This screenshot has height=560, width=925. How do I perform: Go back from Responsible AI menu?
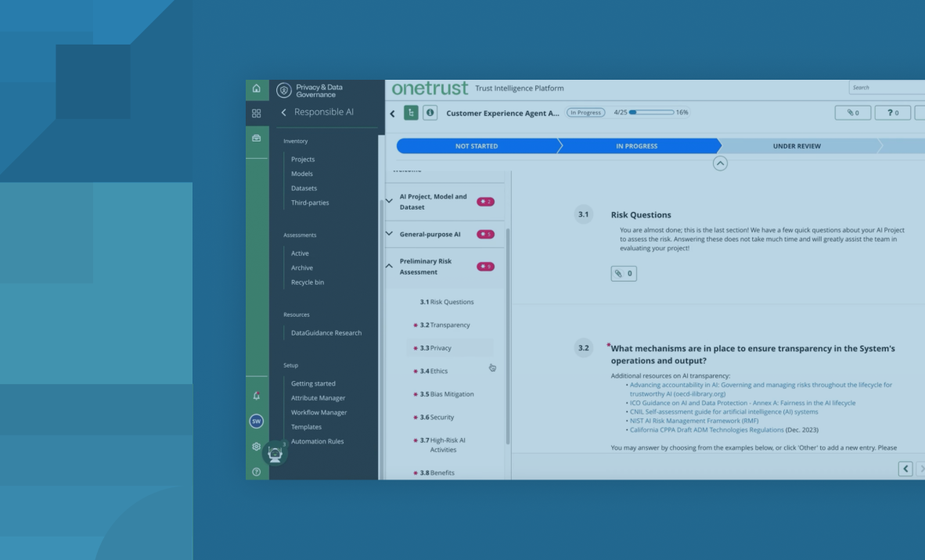283,113
